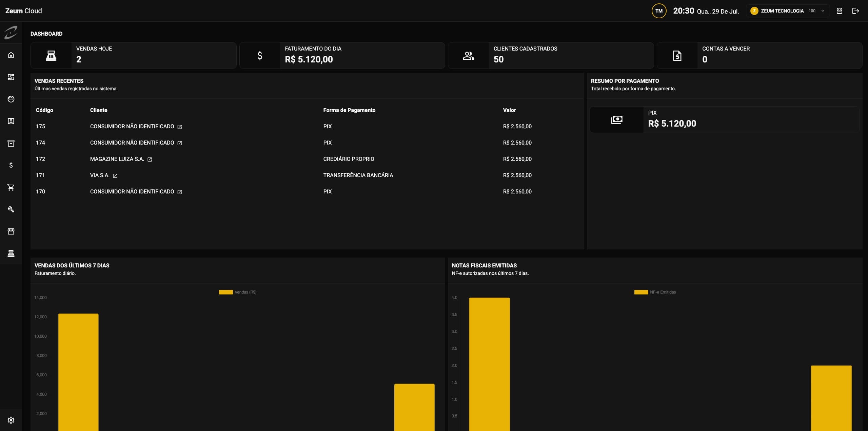This screenshot has width=868, height=431.
Task: Open Magazine Luiza S.A. external link icon
Action: [x=150, y=160]
